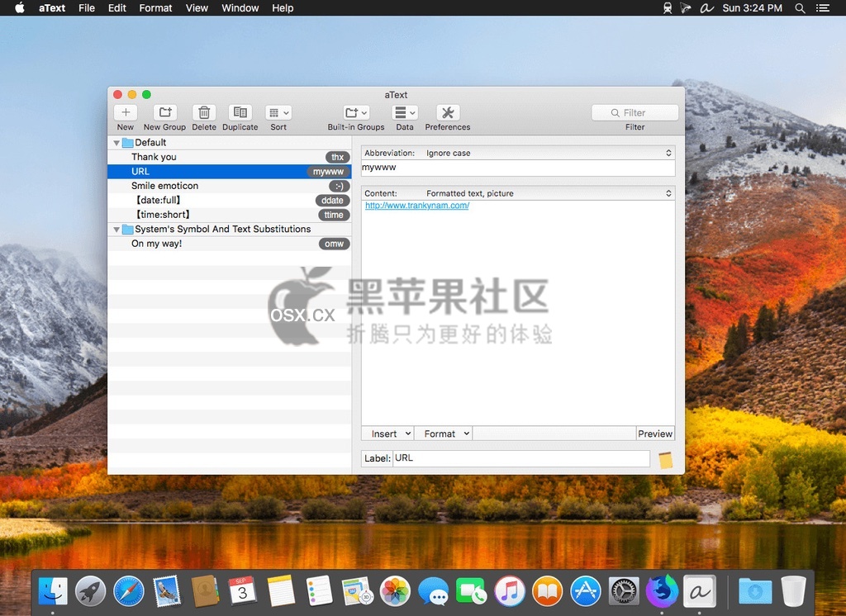Viewport: 846px width, 616px height.
Task: Delete the selected snippet using trash icon
Action: pyautogui.click(x=204, y=113)
